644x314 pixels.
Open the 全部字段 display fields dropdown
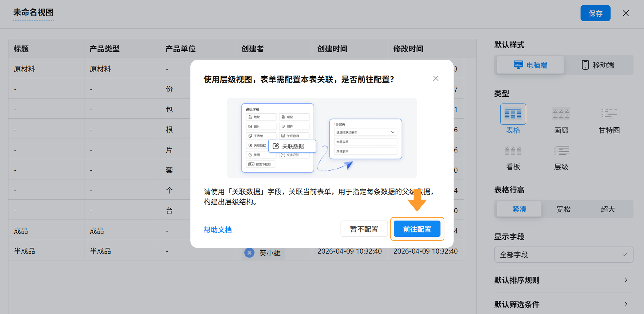563,255
